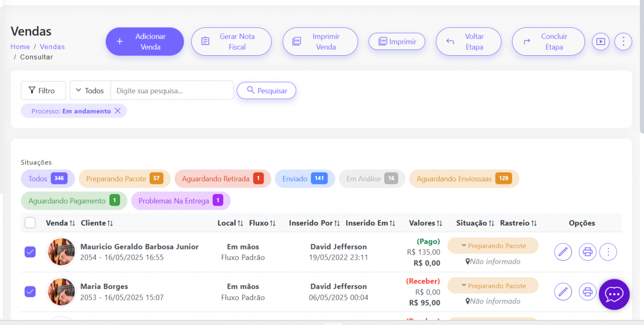The image size is (644, 325).
Task: Click edit pencil for Mauricio Geraldo's sale
Action: pyautogui.click(x=563, y=252)
